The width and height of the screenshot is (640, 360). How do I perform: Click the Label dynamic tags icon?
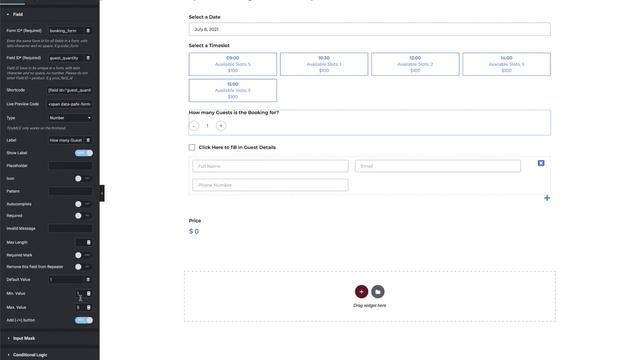click(88, 140)
